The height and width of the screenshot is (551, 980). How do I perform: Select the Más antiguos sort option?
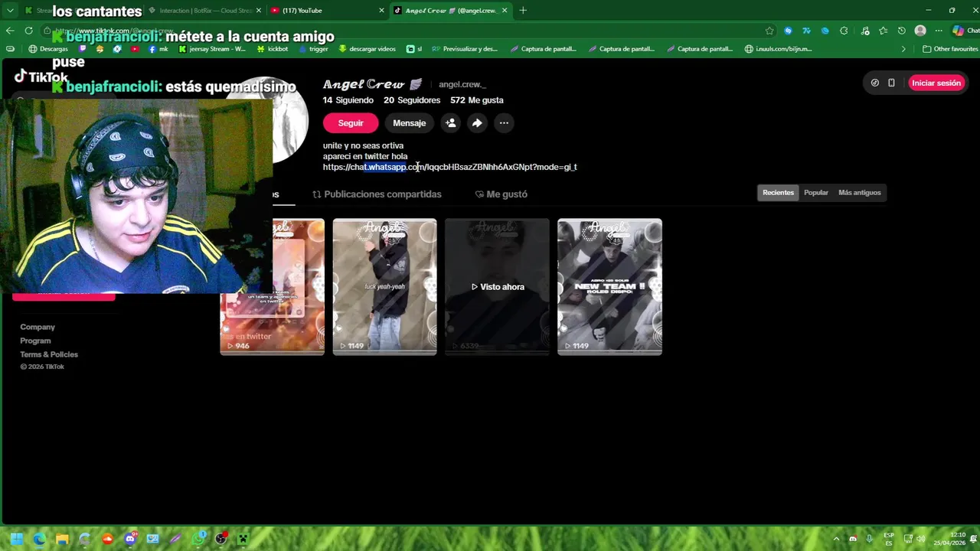pyautogui.click(x=860, y=193)
